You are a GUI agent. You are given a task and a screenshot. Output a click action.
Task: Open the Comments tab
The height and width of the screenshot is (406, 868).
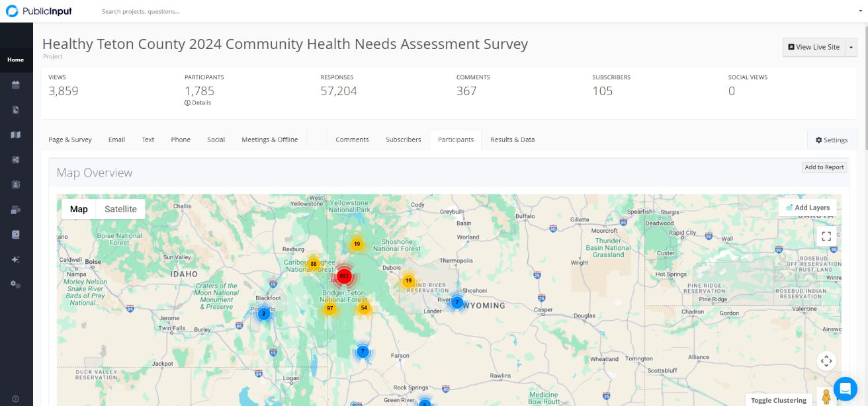[x=352, y=140]
